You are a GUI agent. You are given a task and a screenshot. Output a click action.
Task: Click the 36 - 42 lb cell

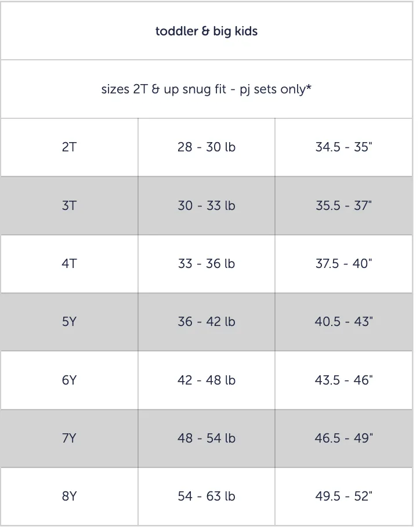[x=207, y=322]
